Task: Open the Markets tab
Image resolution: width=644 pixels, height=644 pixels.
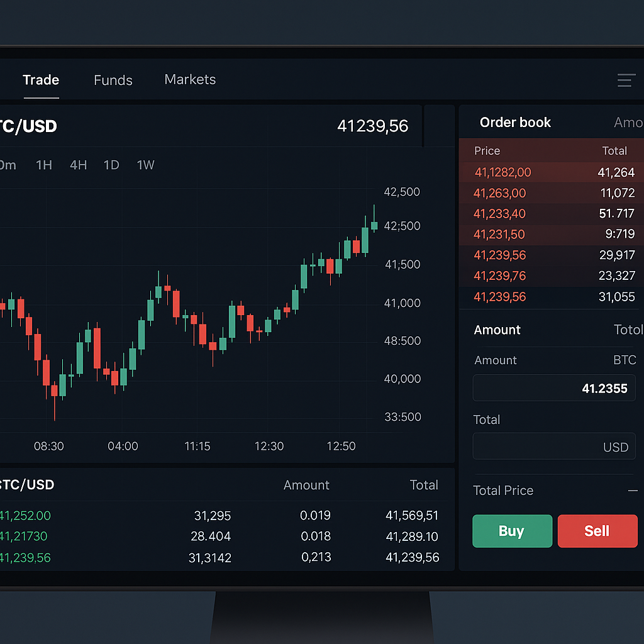Action: pyautogui.click(x=190, y=80)
